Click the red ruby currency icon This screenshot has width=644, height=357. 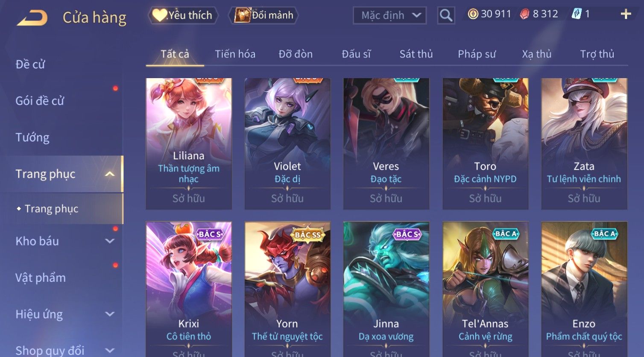tap(524, 14)
